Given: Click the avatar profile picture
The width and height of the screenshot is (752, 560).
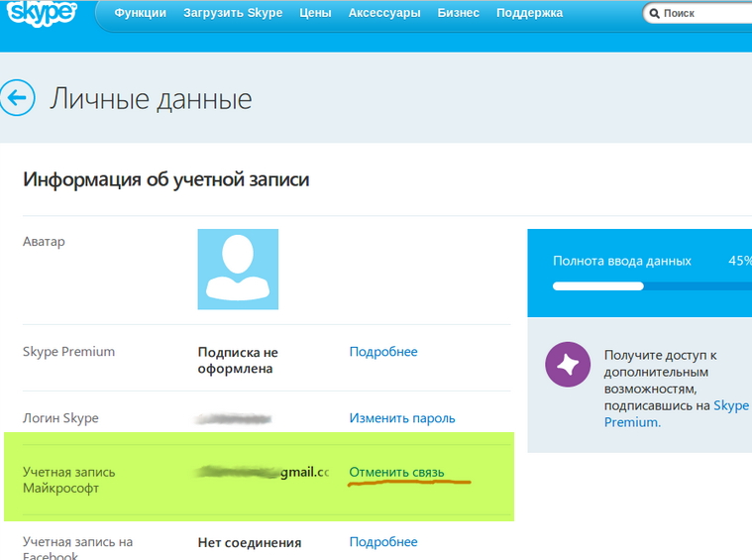Looking at the screenshot, I should pos(238,270).
